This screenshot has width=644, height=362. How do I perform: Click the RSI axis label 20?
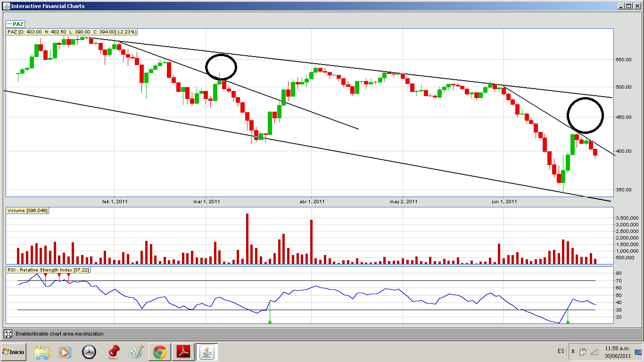619,317
